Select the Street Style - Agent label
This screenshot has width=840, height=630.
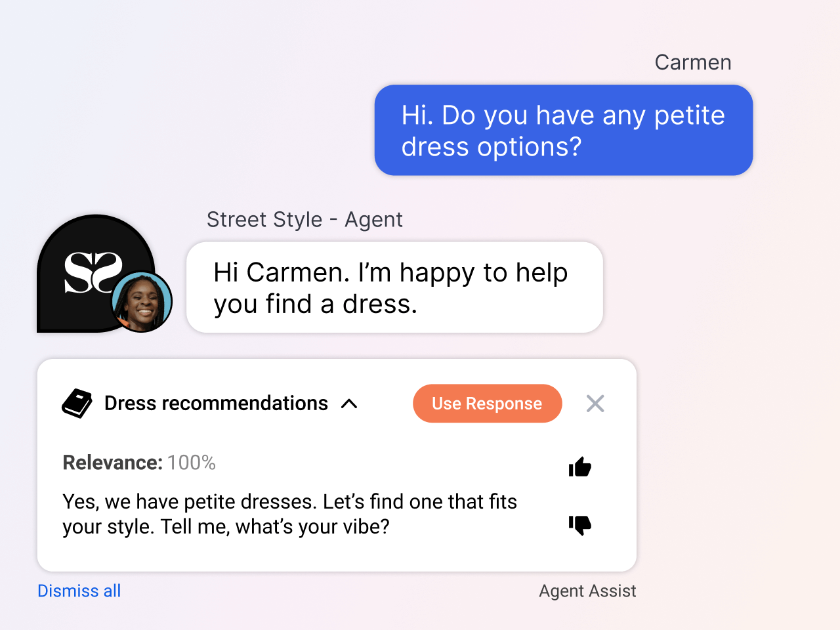click(304, 219)
